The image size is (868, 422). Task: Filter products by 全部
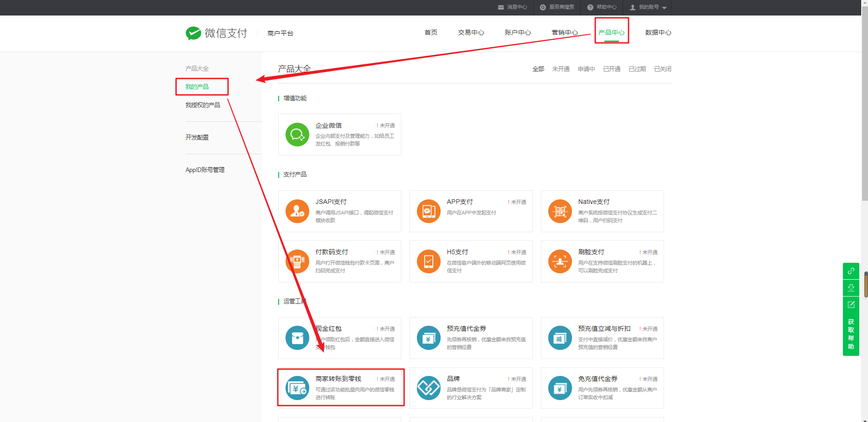pyautogui.click(x=538, y=69)
